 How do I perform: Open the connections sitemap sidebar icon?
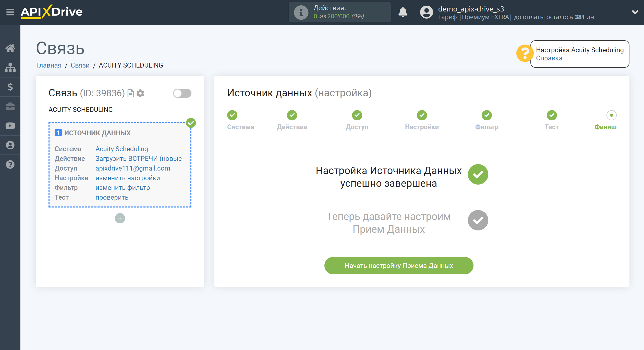pos(10,68)
